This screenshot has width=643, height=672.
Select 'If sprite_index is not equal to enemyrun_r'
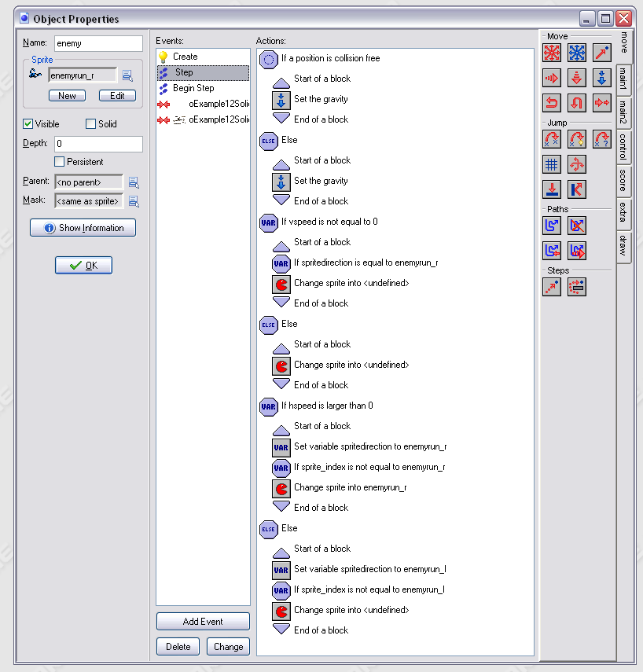358,468
